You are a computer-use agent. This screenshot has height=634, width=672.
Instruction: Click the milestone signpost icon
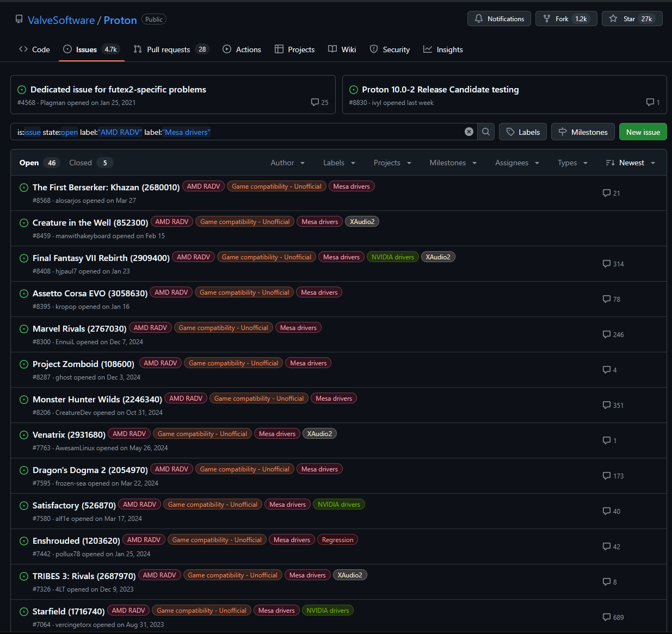[563, 132]
